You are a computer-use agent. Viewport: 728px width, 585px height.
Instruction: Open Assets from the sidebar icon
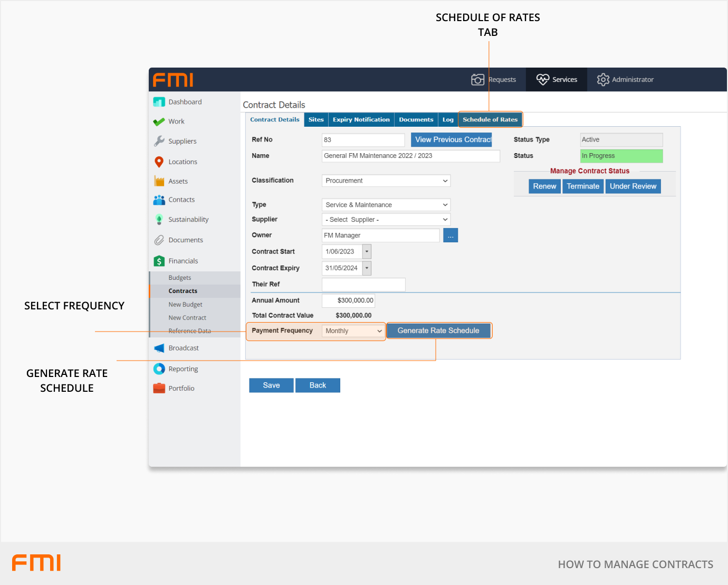pyautogui.click(x=159, y=181)
